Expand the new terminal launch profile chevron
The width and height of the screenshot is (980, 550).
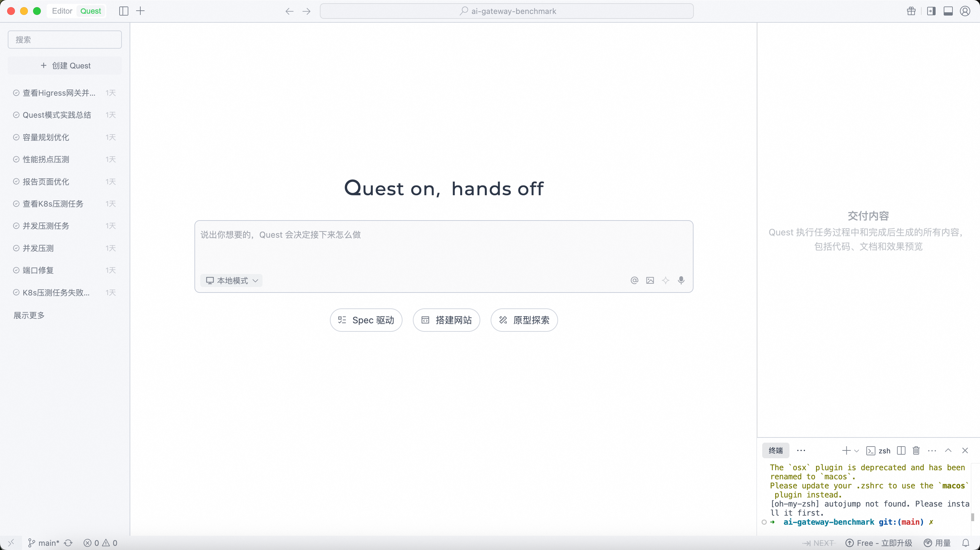(857, 451)
